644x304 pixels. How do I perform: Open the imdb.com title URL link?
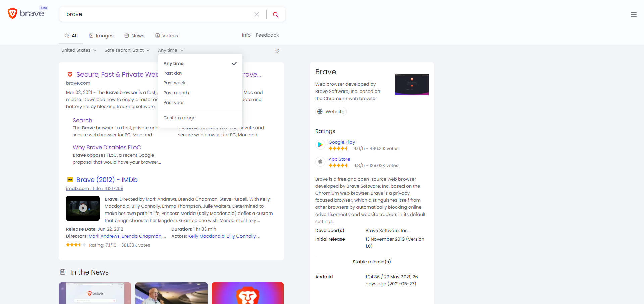[x=95, y=188]
